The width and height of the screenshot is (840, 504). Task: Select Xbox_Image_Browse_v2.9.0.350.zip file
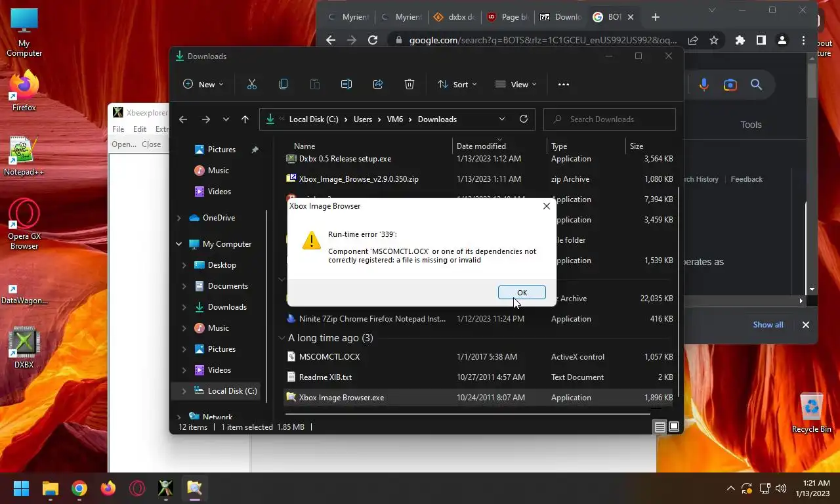coord(480,179)
